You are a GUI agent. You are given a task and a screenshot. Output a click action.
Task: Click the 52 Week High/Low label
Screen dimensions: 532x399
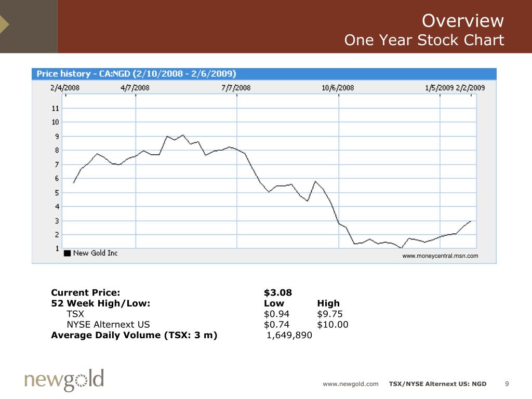point(100,303)
